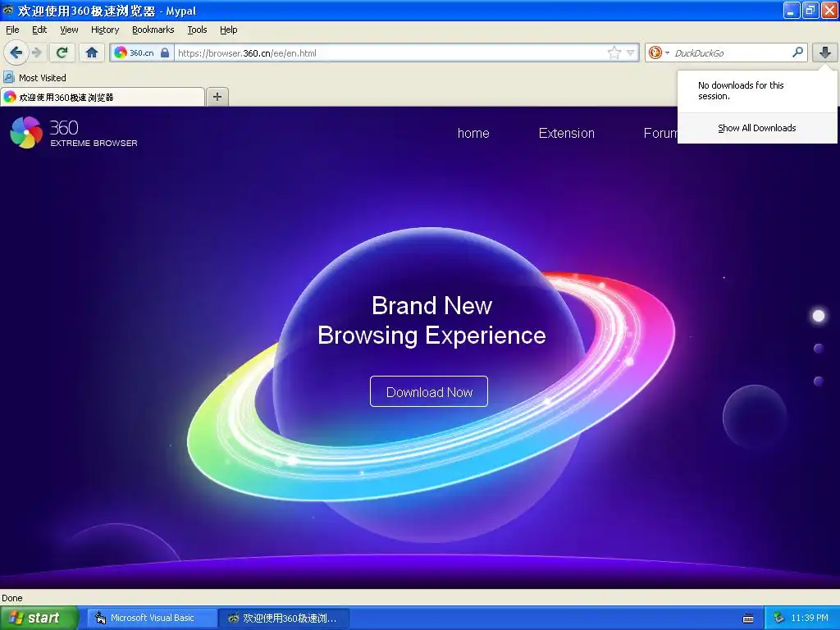Image resolution: width=840 pixels, height=630 pixels.
Task: Click the 11:39 PM clock
Action: (x=810, y=618)
